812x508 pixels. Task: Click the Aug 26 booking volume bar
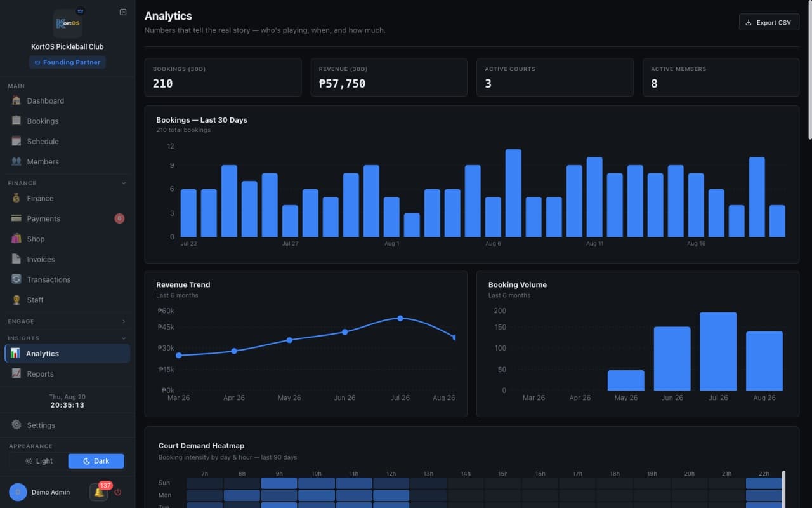coord(764,361)
